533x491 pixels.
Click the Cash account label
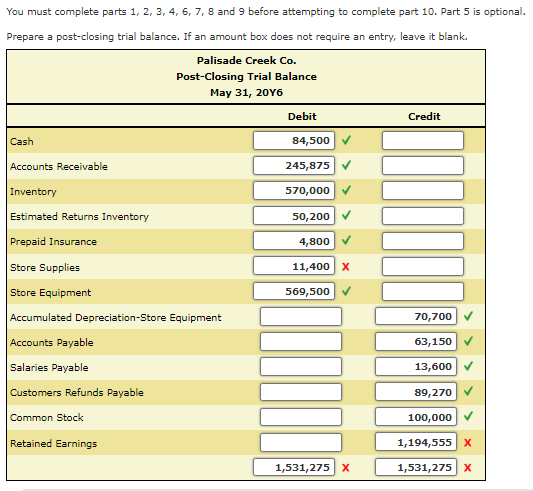tap(22, 141)
